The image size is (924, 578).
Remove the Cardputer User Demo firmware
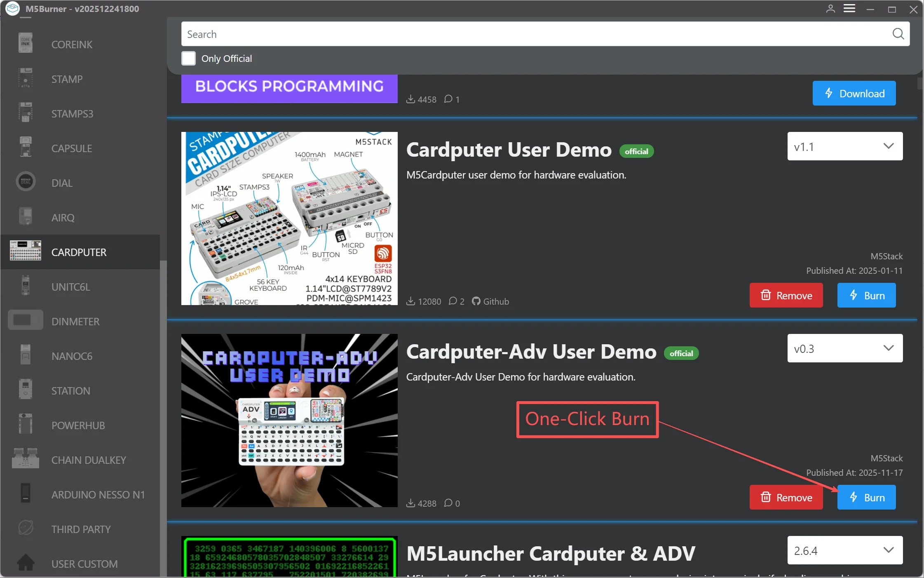click(x=786, y=296)
